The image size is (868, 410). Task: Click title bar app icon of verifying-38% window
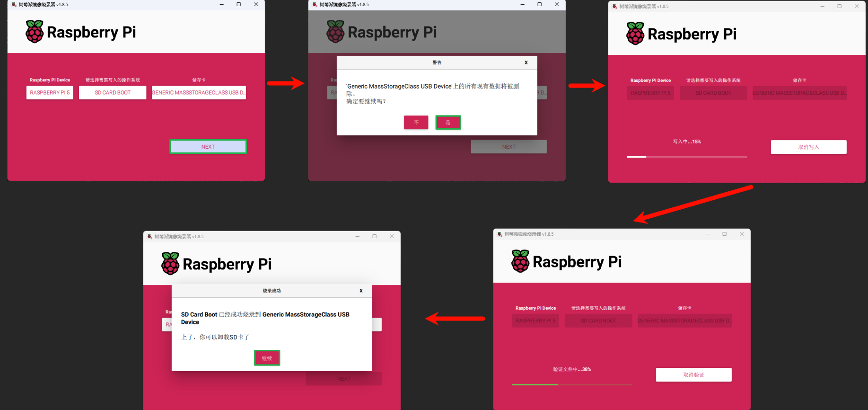(500, 234)
